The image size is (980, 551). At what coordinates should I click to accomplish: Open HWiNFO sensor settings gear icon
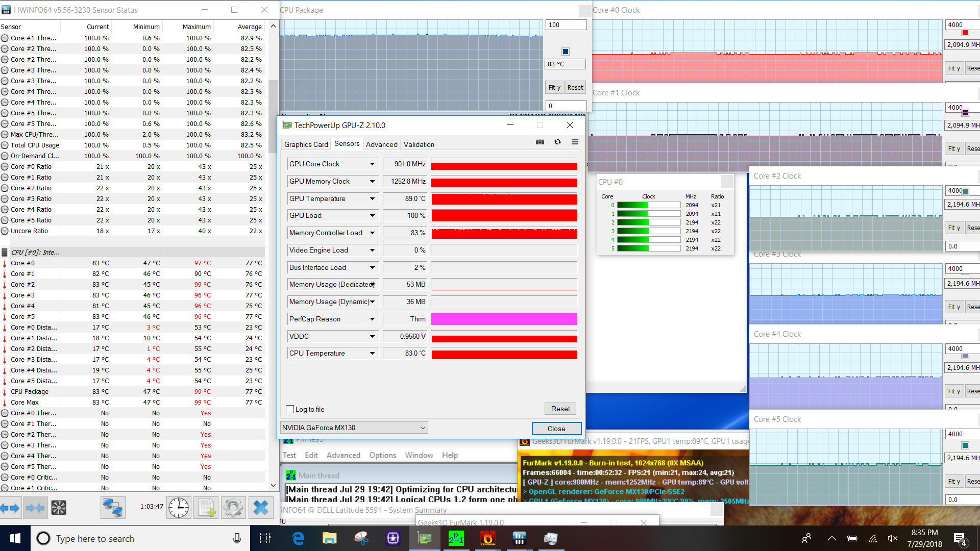coord(233,508)
